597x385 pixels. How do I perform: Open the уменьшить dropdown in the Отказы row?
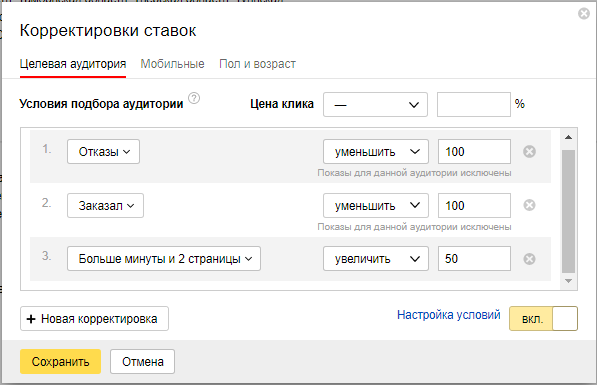(376, 152)
